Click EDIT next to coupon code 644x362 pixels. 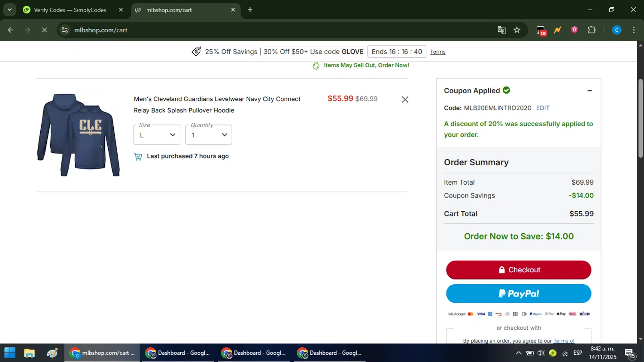[x=543, y=108]
